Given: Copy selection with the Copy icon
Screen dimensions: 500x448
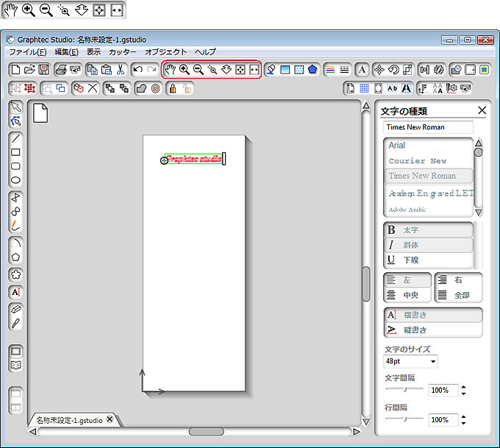Looking at the screenshot, I should [x=93, y=70].
